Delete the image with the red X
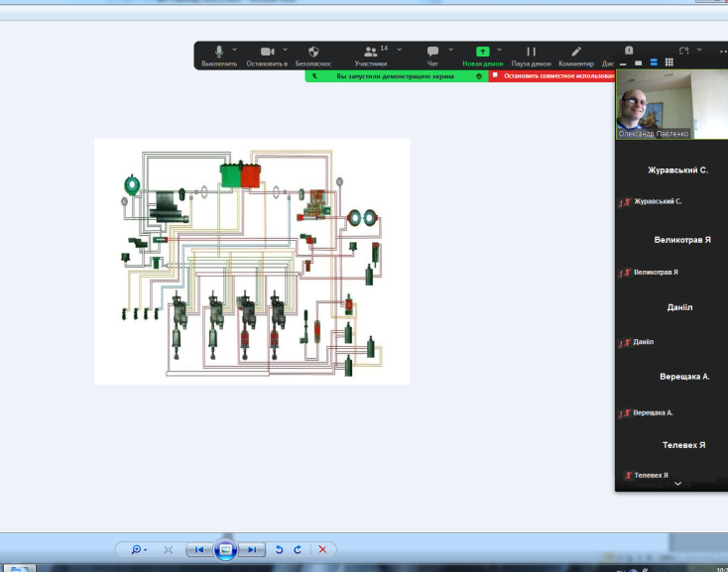The image size is (728, 572). [322, 549]
